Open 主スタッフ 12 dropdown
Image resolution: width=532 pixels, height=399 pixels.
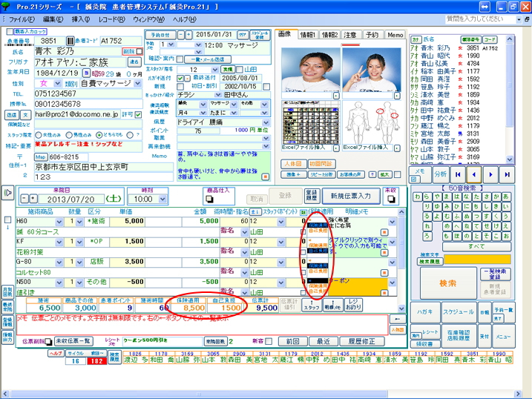click(214, 70)
